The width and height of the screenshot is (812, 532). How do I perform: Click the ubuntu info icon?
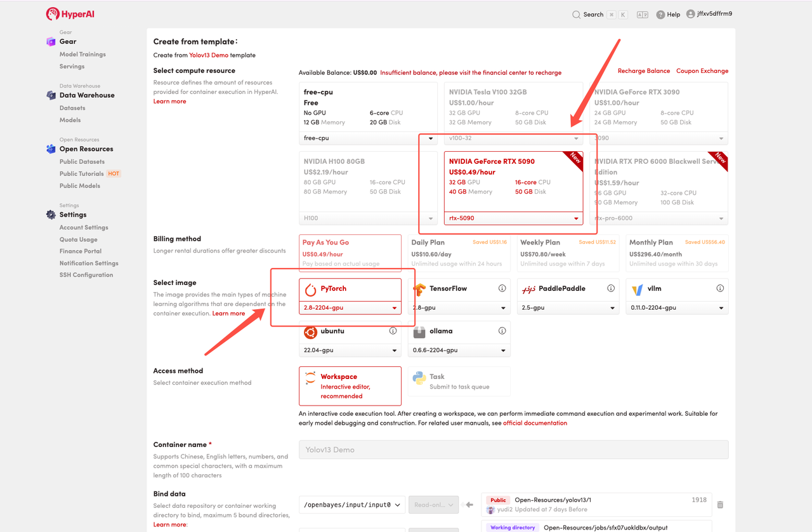coord(393,331)
